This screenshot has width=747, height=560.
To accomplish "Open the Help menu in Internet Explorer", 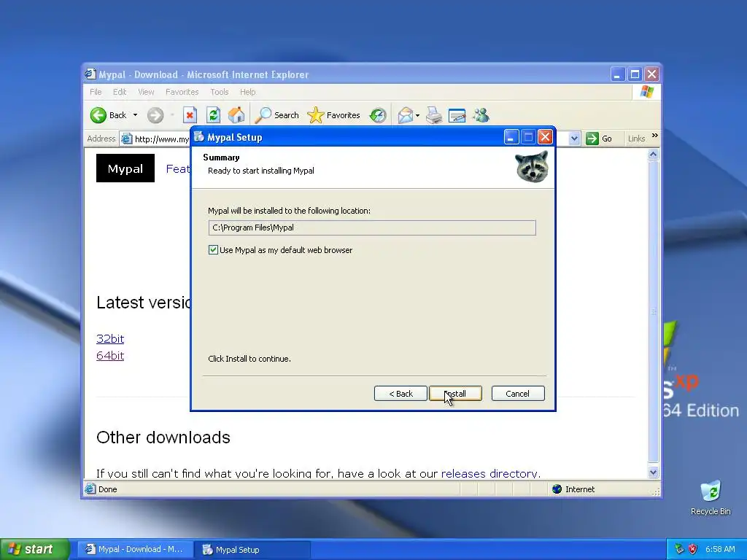I will (248, 92).
